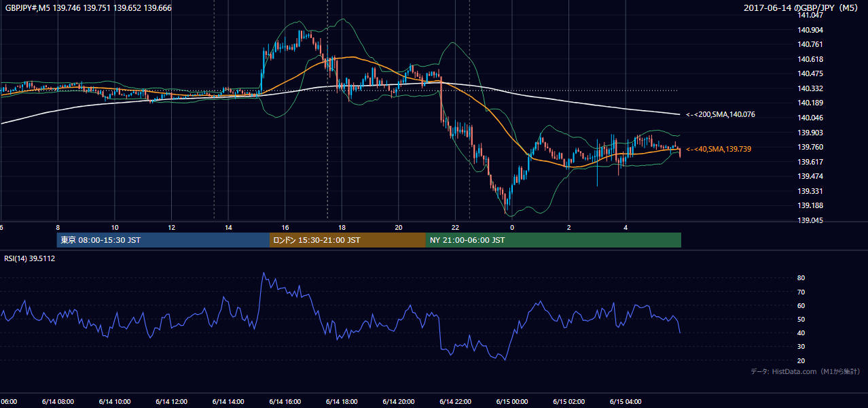Pick the 6/15 00:00 time axis label
The width and height of the screenshot is (868, 408).
tap(511, 402)
